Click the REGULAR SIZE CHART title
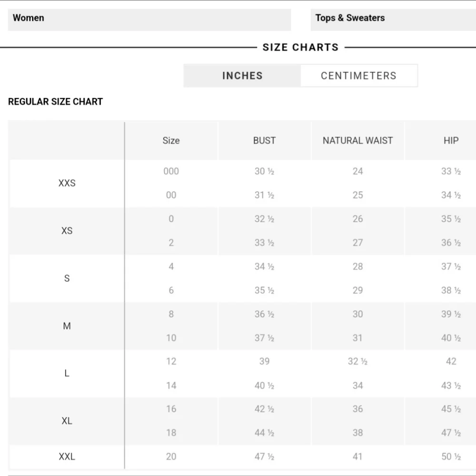The image size is (476, 476). (56, 102)
